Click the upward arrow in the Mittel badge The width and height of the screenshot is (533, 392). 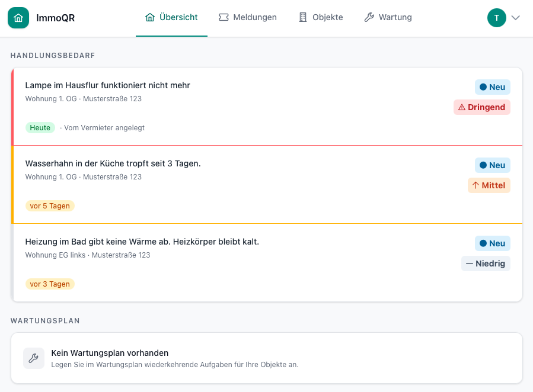474,185
